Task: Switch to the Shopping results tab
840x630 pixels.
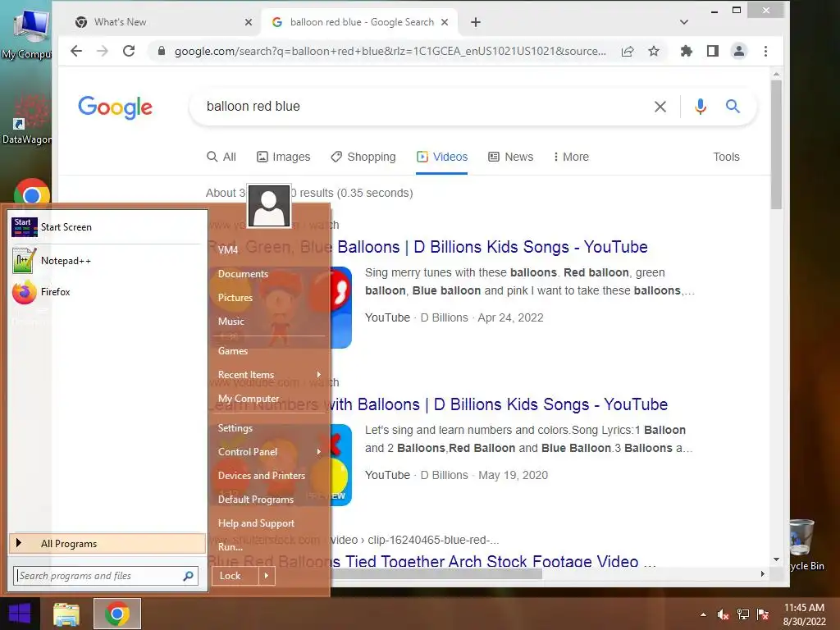Action: (x=363, y=157)
